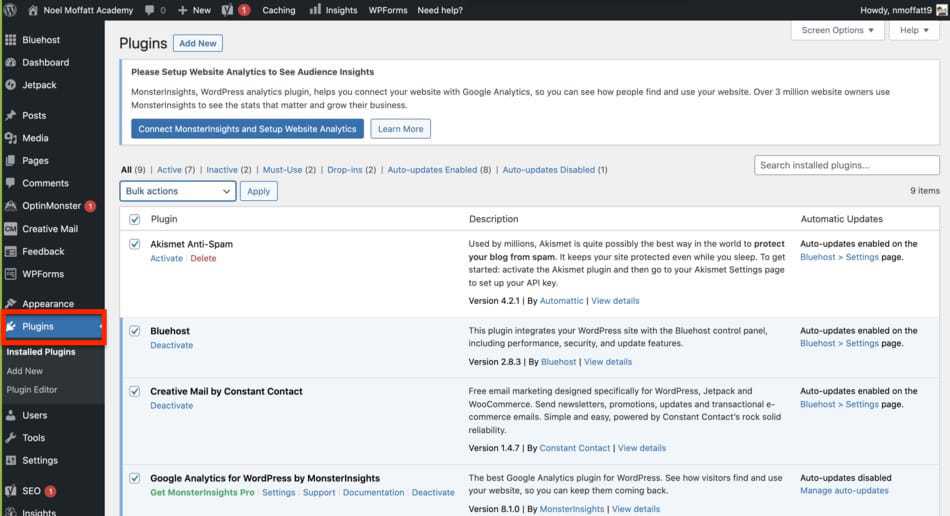Filter by Auto-updates Disabled (1)
This screenshot has height=516, width=950.
click(554, 170)
